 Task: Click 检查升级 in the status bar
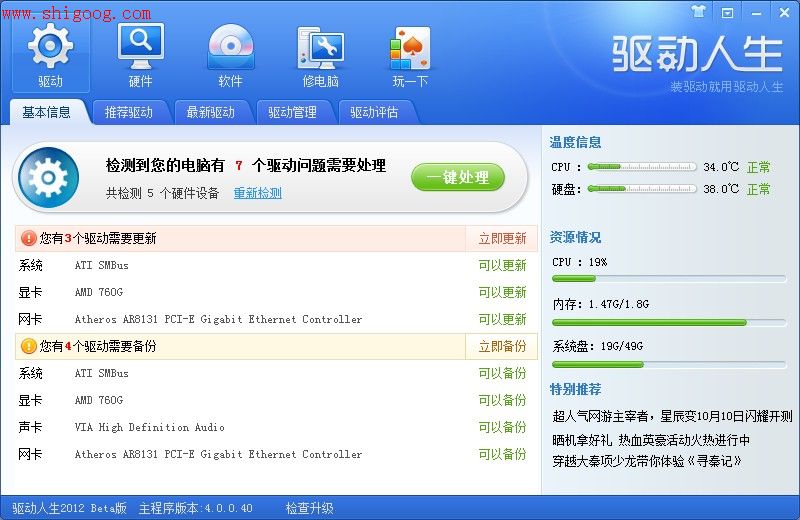point(309,508)
